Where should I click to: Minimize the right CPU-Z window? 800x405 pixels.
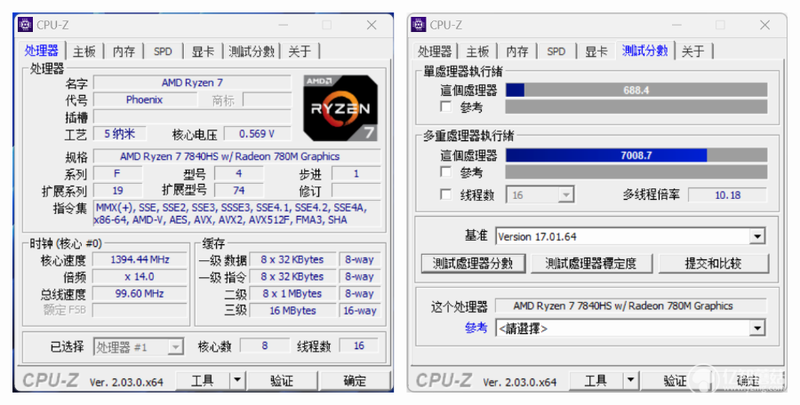coord(677,25)
